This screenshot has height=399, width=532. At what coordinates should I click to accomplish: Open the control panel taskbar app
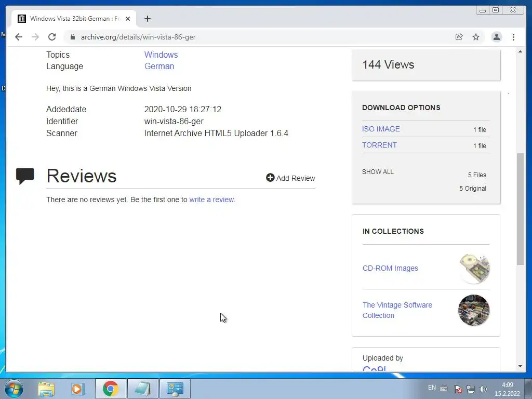click(175, 389)
